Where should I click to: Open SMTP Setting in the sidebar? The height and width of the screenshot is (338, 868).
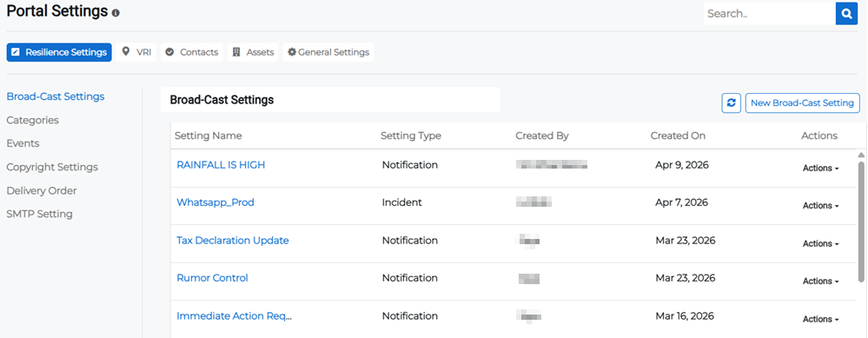39,214
